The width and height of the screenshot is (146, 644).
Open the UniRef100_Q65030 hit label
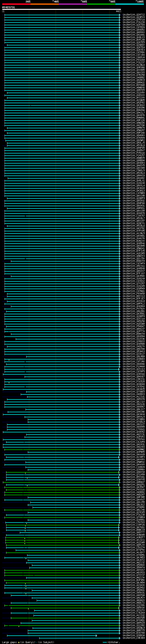[133, 607]
